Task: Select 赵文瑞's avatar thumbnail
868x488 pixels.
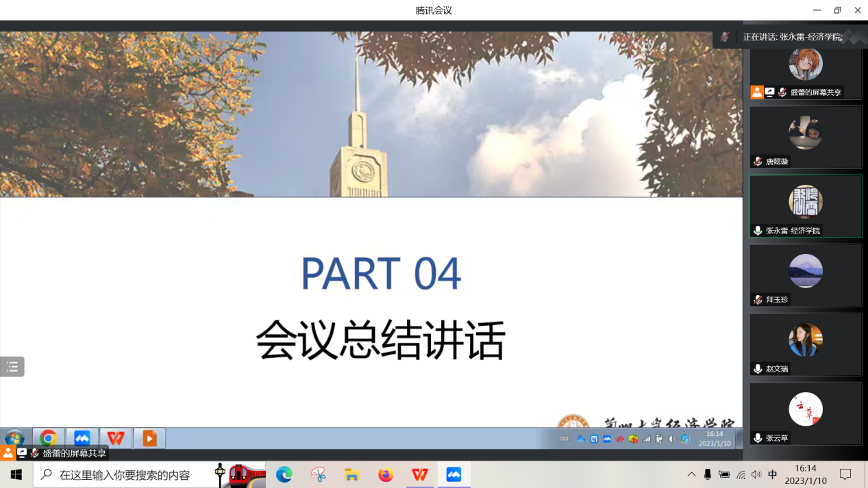Action: 806,340
